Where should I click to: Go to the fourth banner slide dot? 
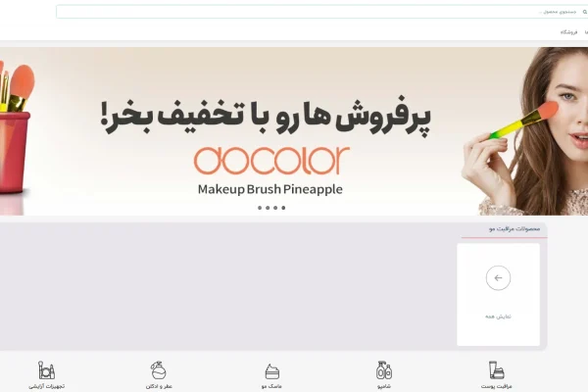pyautogui.click(x=283, y=208)
